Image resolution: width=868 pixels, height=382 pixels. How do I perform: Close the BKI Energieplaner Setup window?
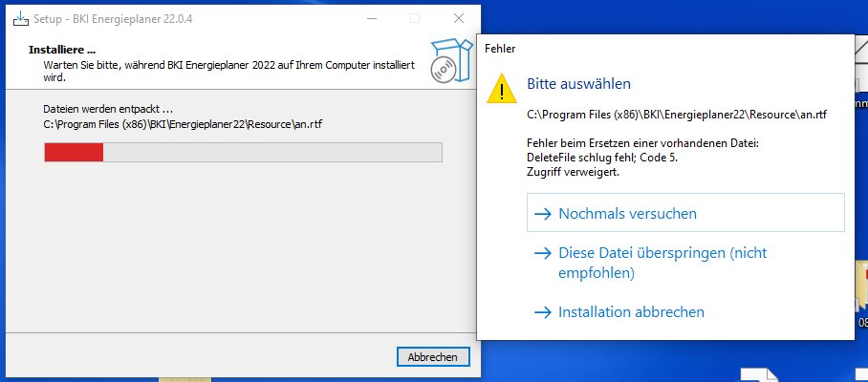459,18
